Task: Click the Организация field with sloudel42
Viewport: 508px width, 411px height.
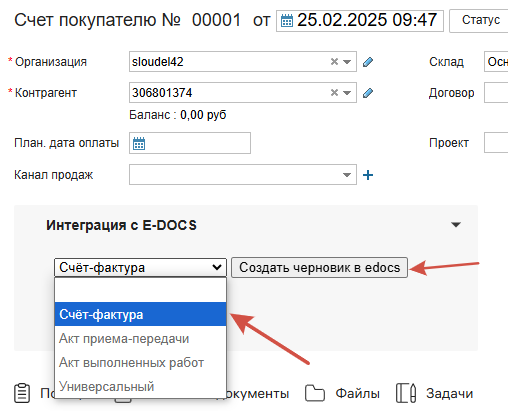Action: 243,62
